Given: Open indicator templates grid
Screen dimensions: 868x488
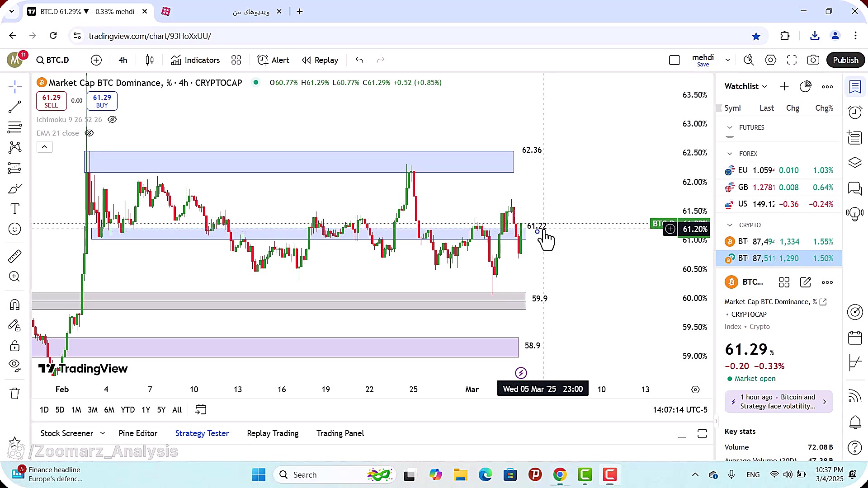Looking at the screenshot, I should [x=236, y=60].
